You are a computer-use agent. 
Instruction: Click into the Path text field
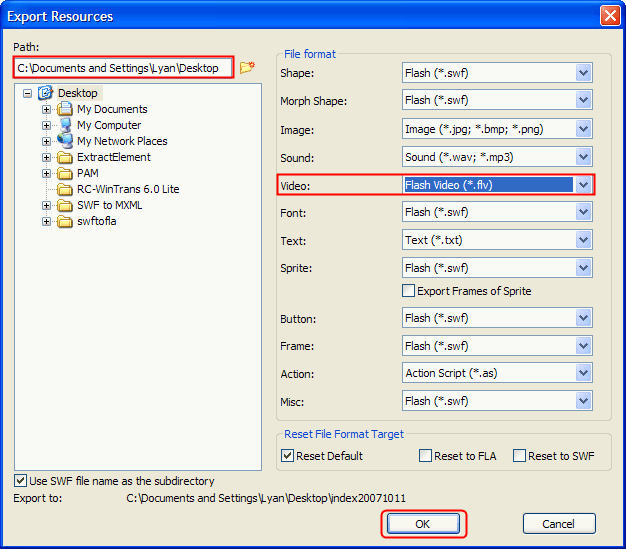[120, 68]
